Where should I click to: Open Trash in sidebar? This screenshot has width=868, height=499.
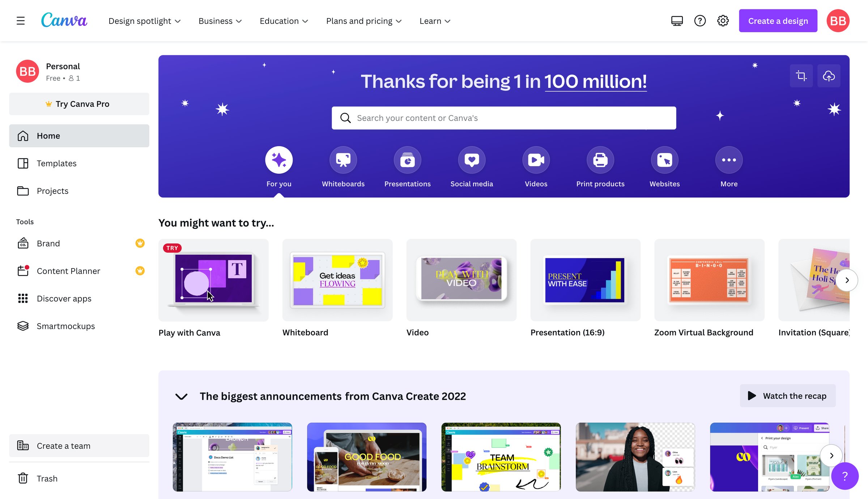click(x=79, y=478)
